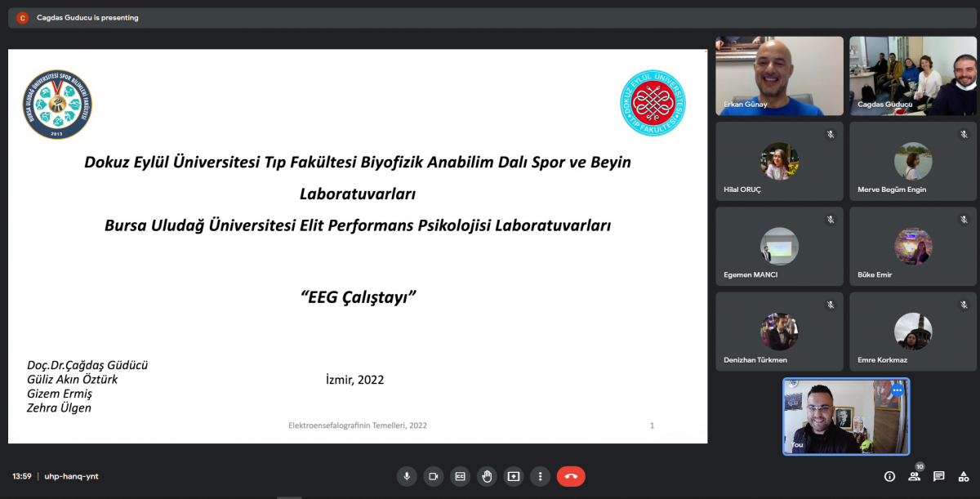Viewport: 980px width, 499px height.
Task: Click the name 'Güliz Akın Öztürk' on slide
Action: point(73,379)
